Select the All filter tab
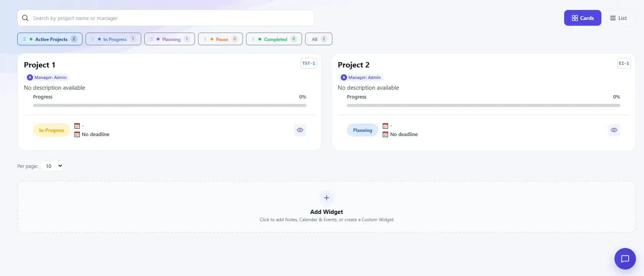The image size is (644, 276). tap(319, 39)
